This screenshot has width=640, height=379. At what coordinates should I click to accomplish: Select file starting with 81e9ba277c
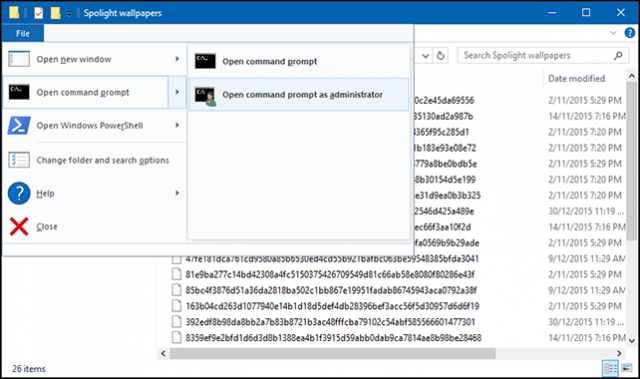[x=330, y=275]
